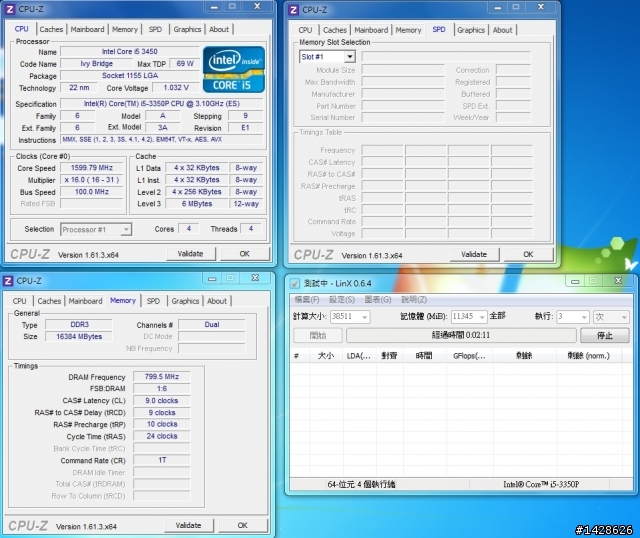This screenshot has width=640, height=538.
Task: Open Mainboard tab in bottom-left Memory window
Action: click(85, 301)
